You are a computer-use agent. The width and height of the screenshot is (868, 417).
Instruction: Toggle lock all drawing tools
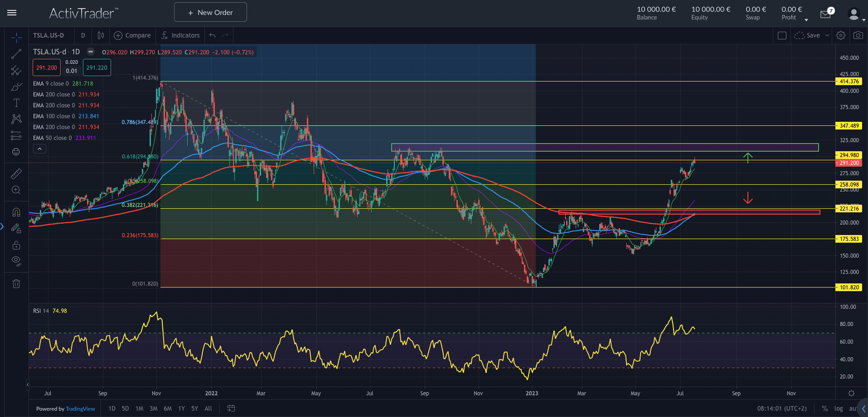pyautogui.click(x=16, y=245)
